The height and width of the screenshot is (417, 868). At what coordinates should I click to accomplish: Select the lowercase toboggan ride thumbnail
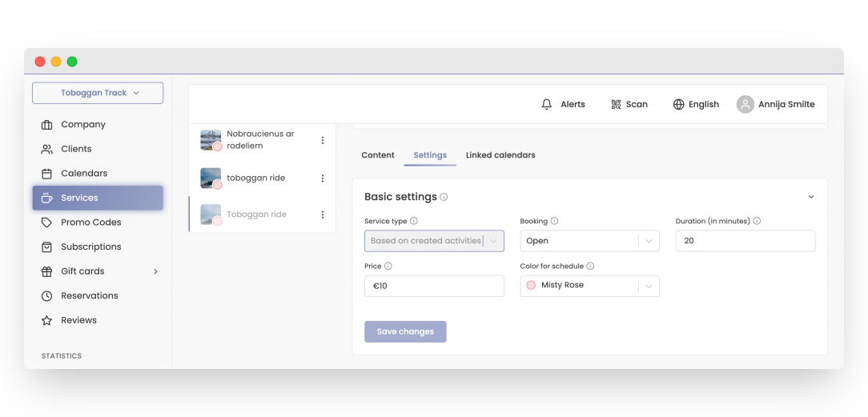(211, 178)
